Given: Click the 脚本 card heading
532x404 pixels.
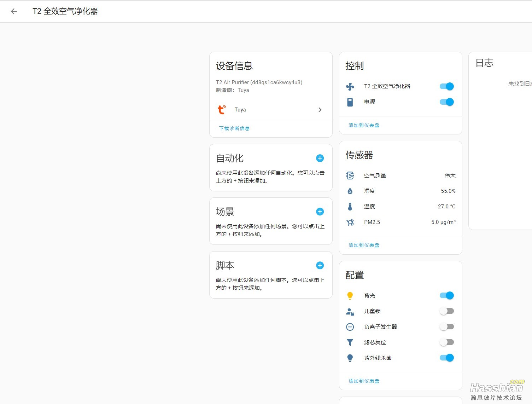Looking at the screenshot, I should pos(225,265).
